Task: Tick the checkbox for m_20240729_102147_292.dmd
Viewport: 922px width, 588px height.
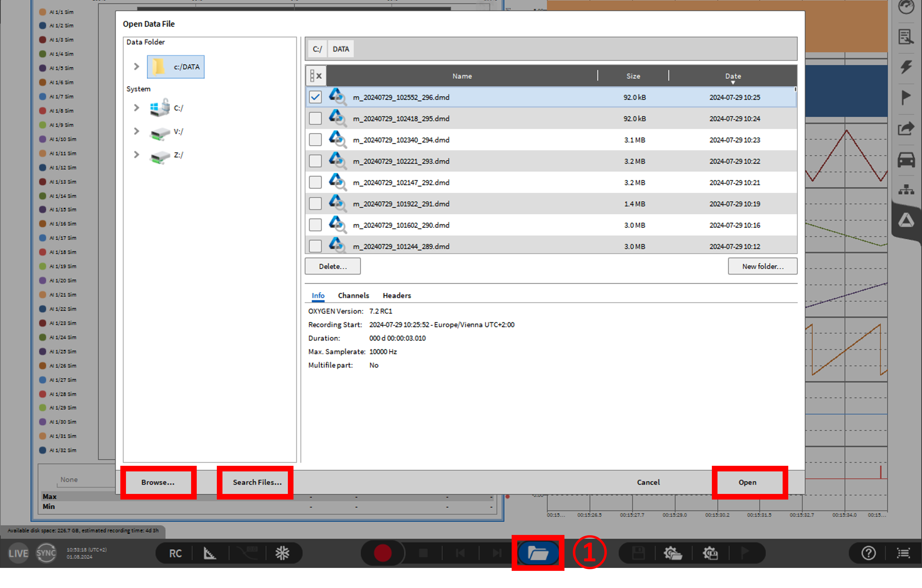Action: tap(315, 182)
